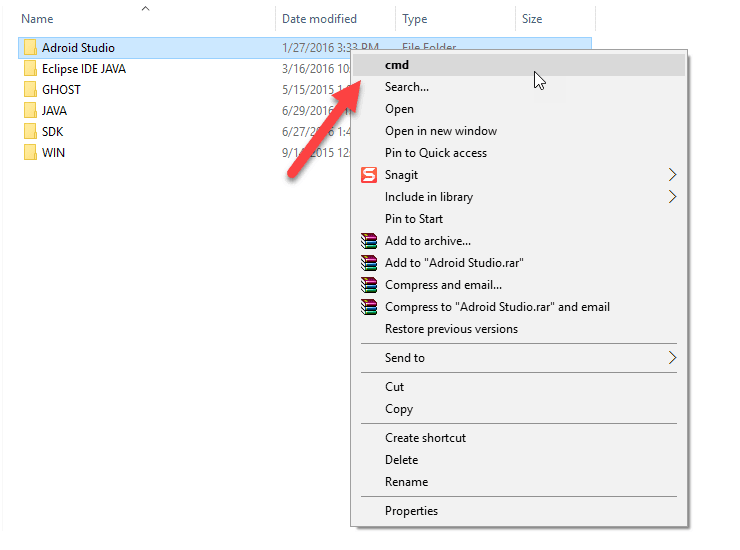Click WinRAR icon beside Add to "Adroid Studio.rar"

(x=369, y=263)
